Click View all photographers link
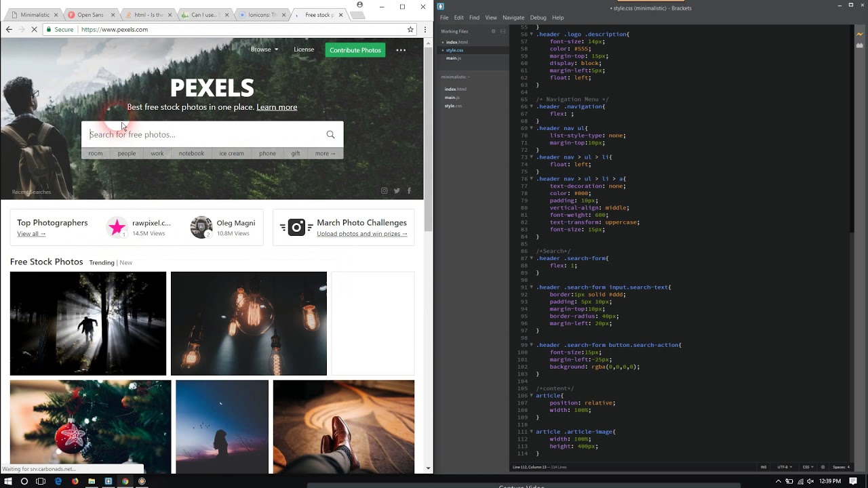Image resolution: width=868 pixels, height=488 pixels. 31,234
